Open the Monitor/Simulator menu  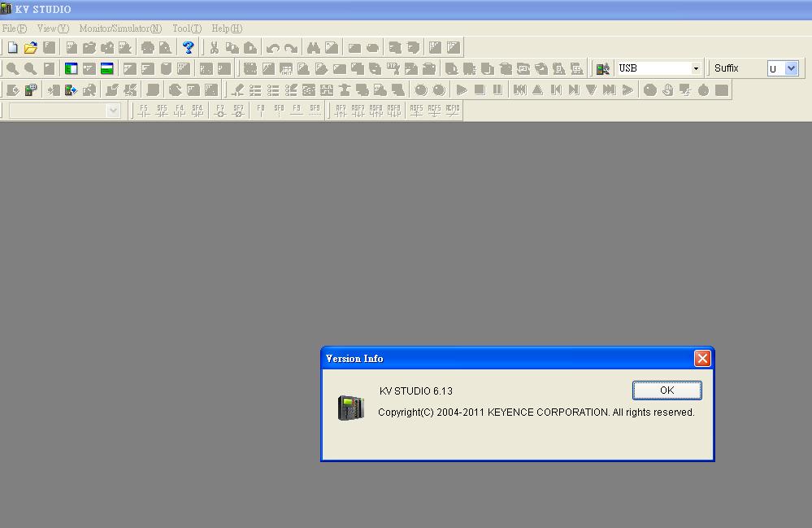(120, 28)
